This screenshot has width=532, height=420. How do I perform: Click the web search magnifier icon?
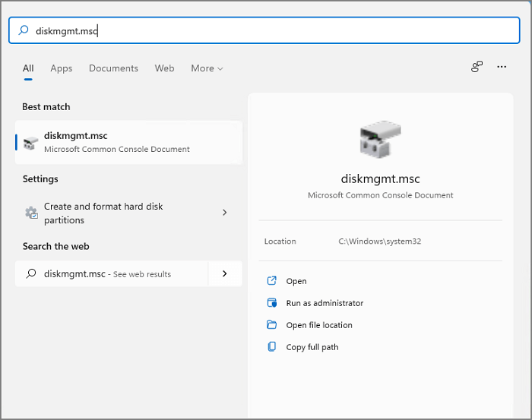pyautogui.click(x=31, y=274)
